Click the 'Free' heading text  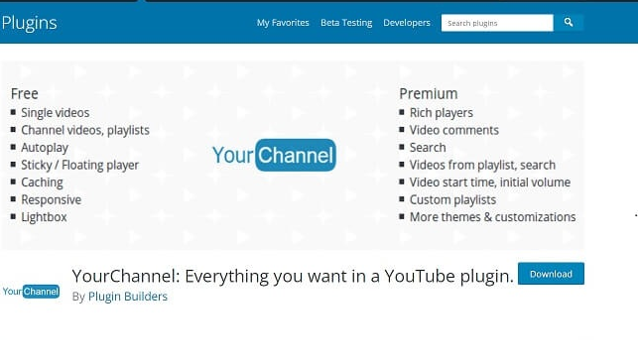[x=25, y=94]
